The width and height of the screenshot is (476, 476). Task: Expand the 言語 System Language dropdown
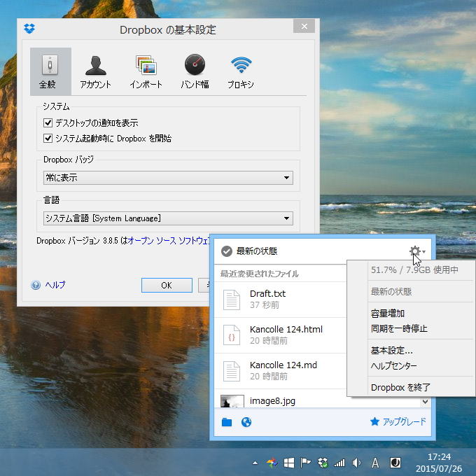pyautogui.click(x=168, y=218)
